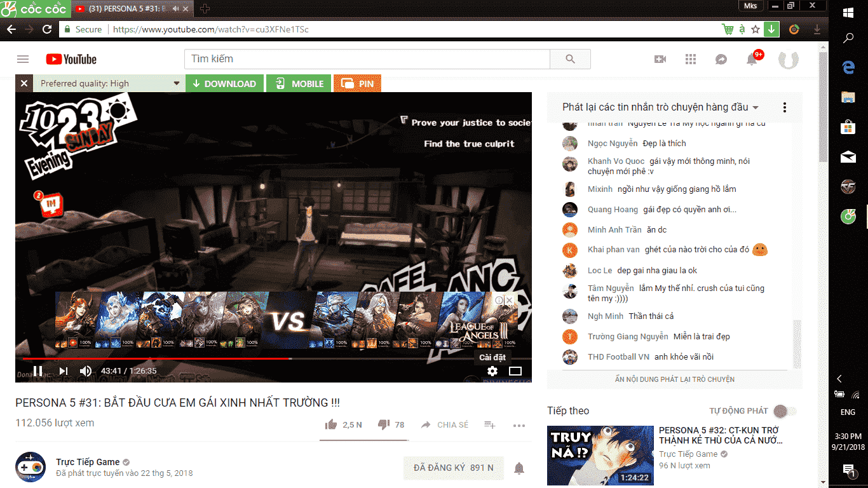The image size is (868, 488).
Task: Open the Windows Start menu
Action: [848, 12]
